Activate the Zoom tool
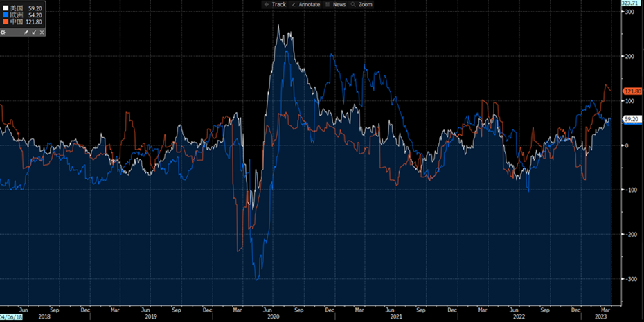644x322 pixels. coord(362,4)
